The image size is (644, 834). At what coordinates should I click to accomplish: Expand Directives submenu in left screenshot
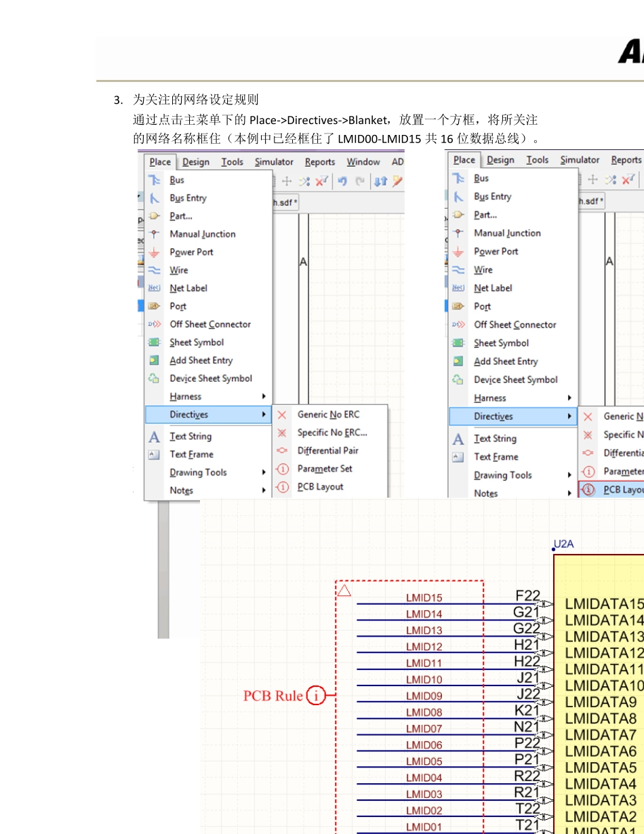[263, 414]
